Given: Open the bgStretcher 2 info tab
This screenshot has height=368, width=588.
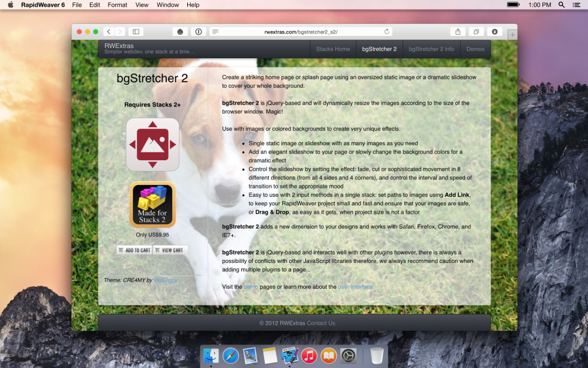Looking at the screenshot, I should tap(431, 49).
